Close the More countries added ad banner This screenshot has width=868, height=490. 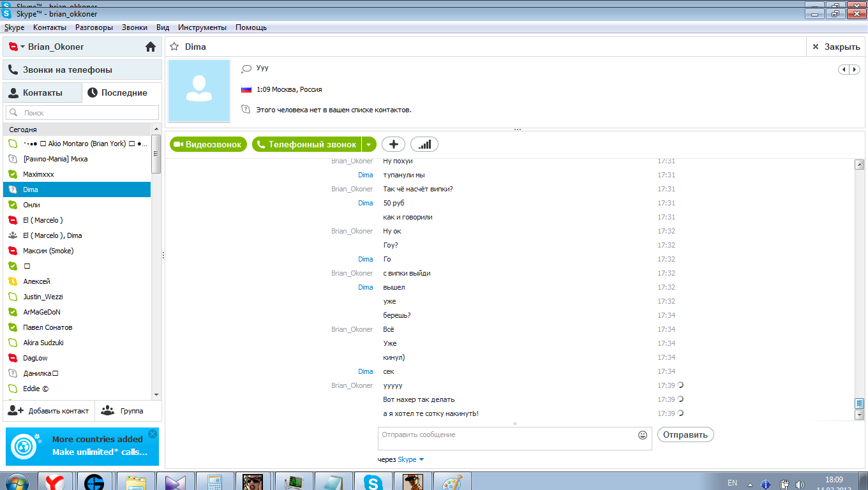(152, 434)
